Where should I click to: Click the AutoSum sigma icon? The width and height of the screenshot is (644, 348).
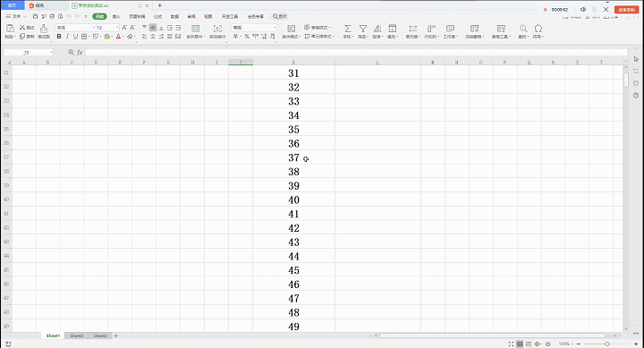[347, 29]
